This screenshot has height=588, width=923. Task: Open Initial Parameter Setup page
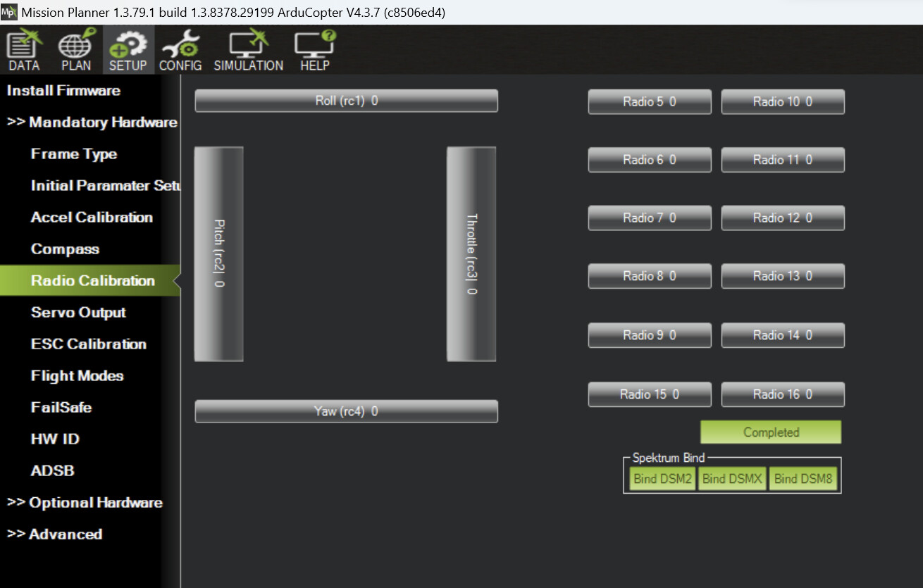click(106, 186)
